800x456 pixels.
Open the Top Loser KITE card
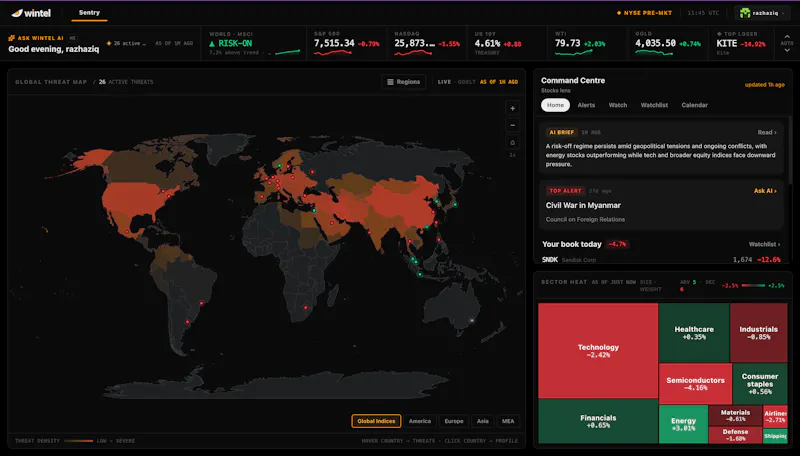741,43
